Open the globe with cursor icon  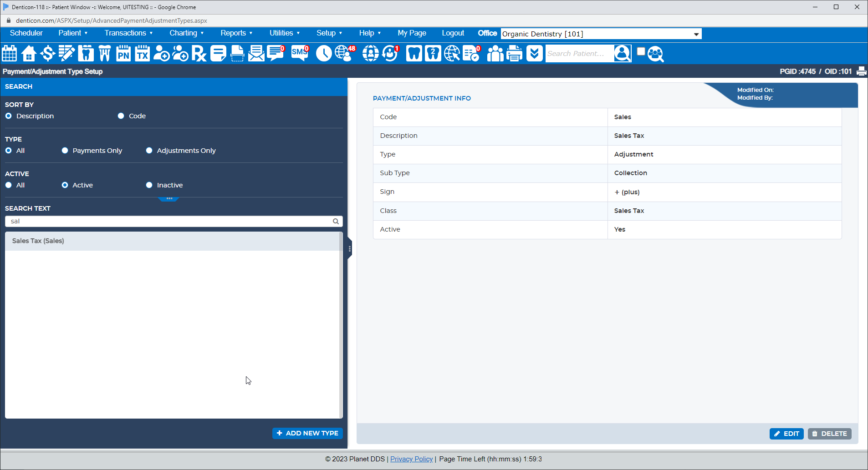click(x=452, y=53)
